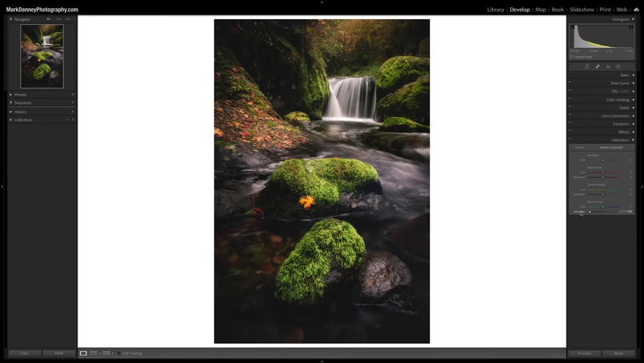Toggle the Original Photo checkbox

572,57
